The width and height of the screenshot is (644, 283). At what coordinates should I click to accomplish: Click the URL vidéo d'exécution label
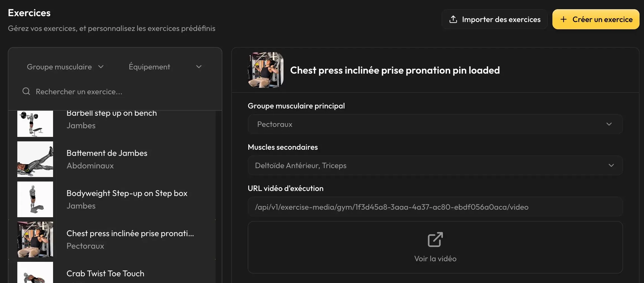coord(285,188)
